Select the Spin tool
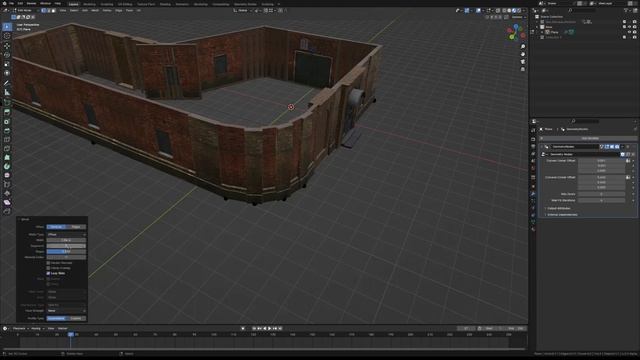This screenshot has width=640, height=360. point(7,167)
